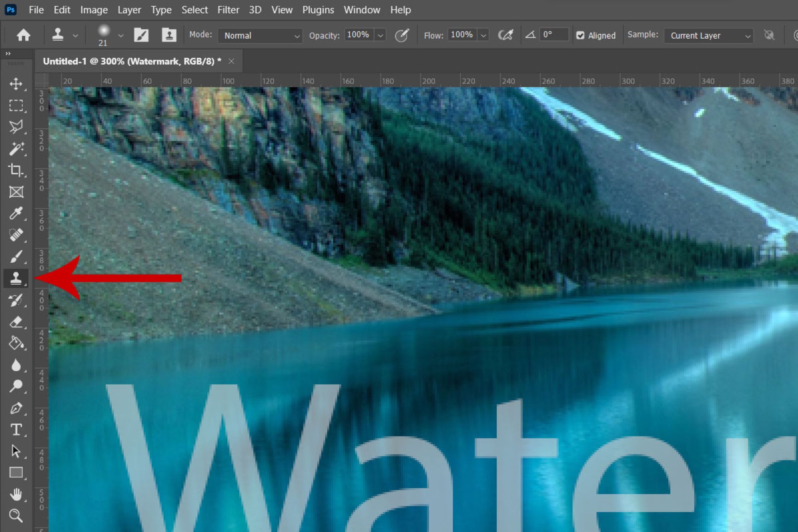Select the Eraser tool
The image size is (798, 532).
click(x=16, y=322)
